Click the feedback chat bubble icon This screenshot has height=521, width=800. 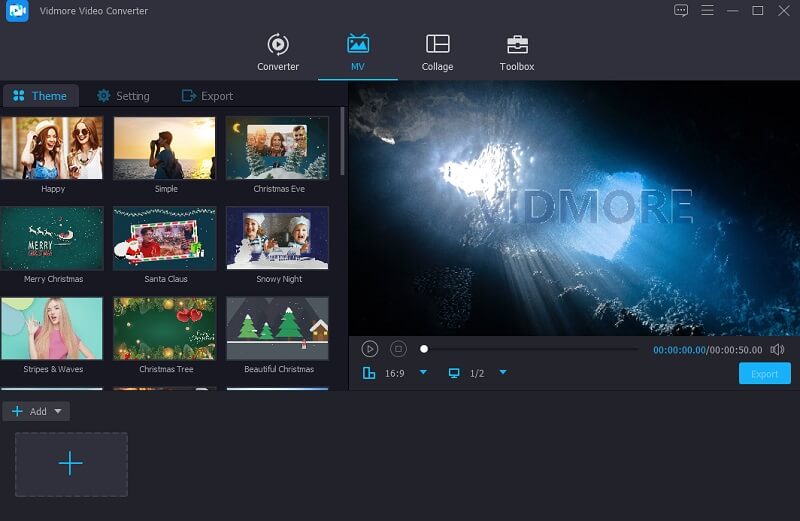681,11
